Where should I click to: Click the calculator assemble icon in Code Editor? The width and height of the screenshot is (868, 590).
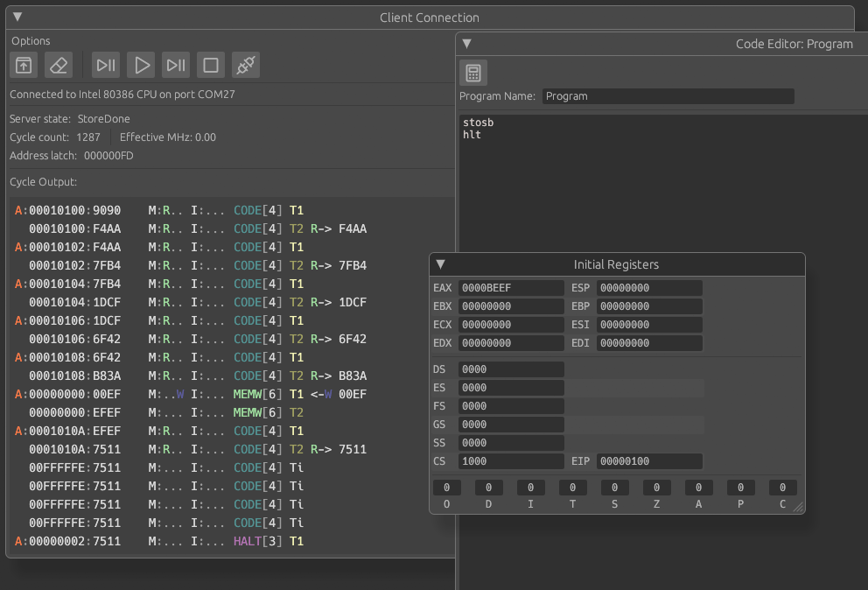(x=473, y=73)
